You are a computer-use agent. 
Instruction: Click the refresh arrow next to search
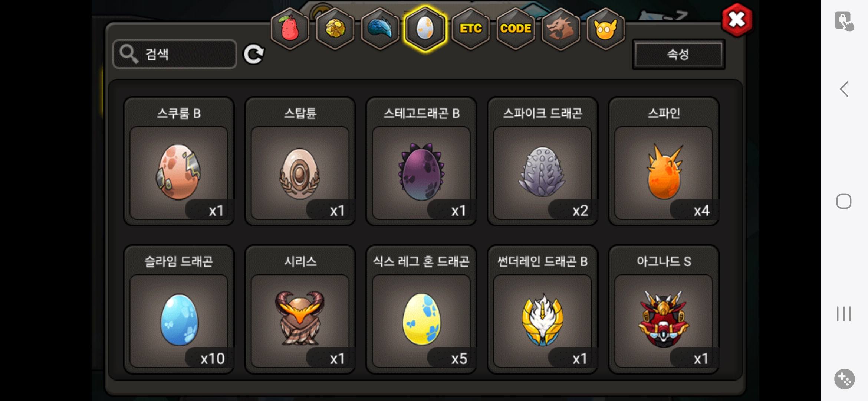point(254,54)
